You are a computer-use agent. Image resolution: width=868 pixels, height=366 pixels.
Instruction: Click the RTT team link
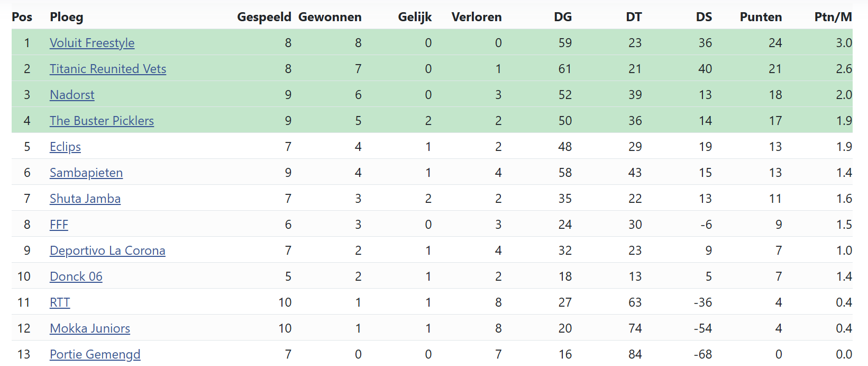point(60,302)
